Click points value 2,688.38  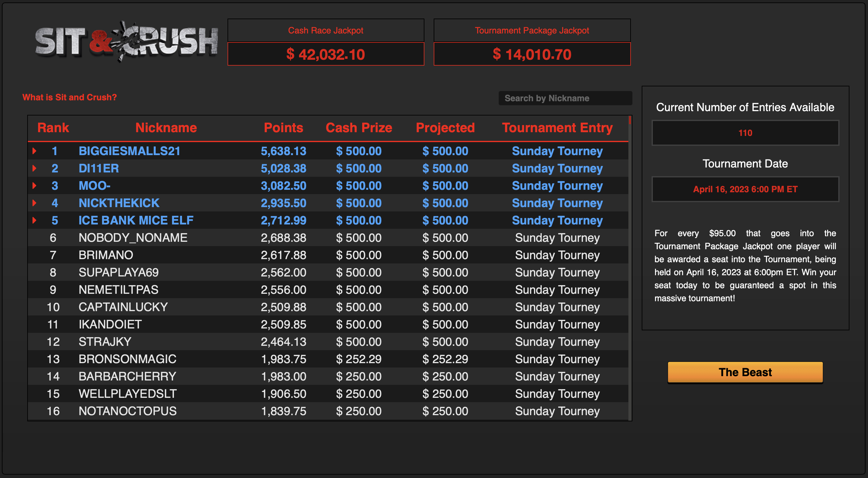(x=283, y=238)
